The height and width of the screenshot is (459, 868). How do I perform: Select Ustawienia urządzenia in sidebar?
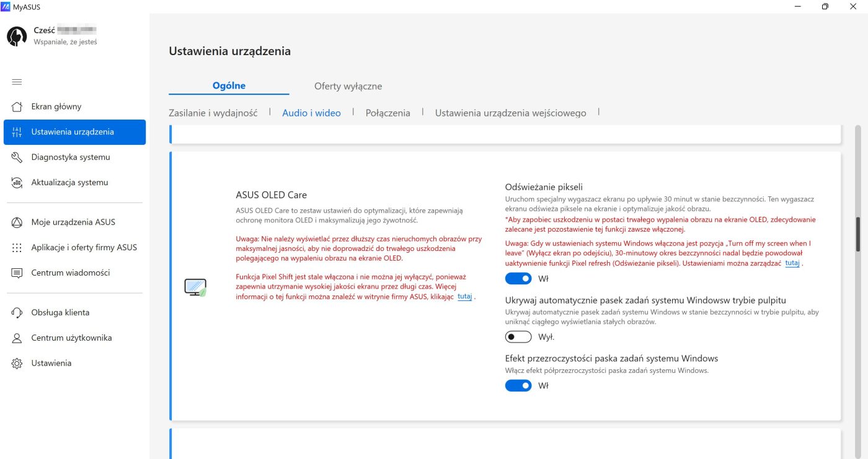(74, 132)
